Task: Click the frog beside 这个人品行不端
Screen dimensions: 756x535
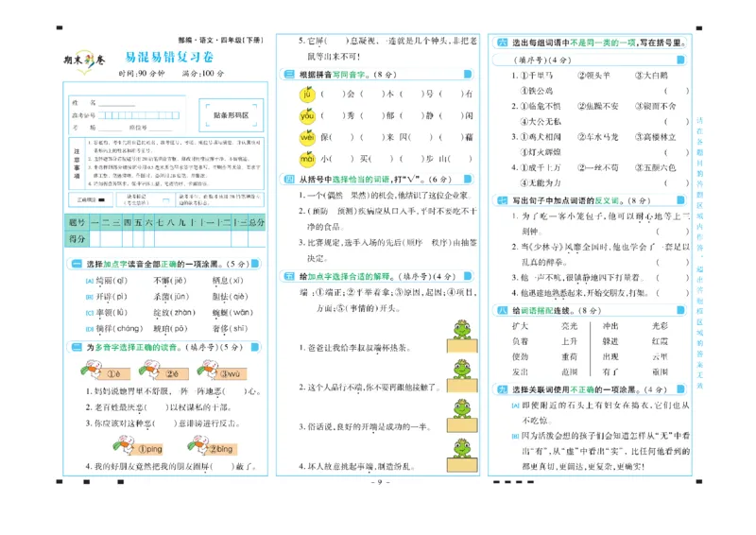Action: point(462,376)
